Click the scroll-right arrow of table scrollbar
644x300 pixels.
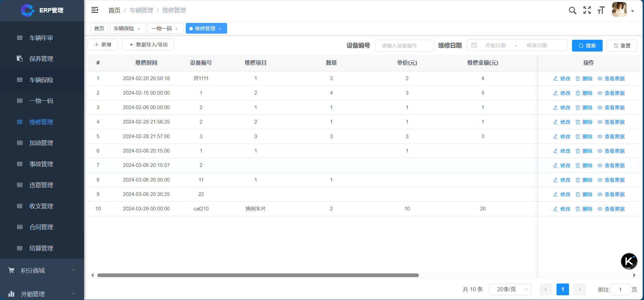634,275
